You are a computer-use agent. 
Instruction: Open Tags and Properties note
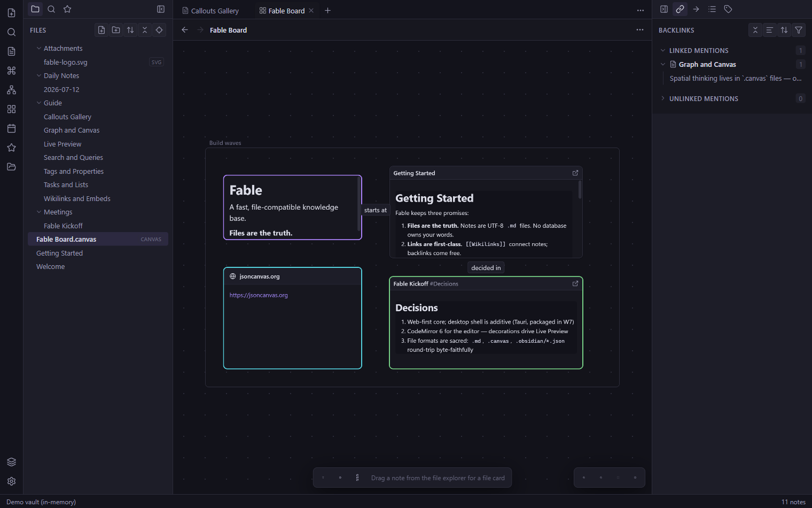pyautogui.click(x=99, y=171)
